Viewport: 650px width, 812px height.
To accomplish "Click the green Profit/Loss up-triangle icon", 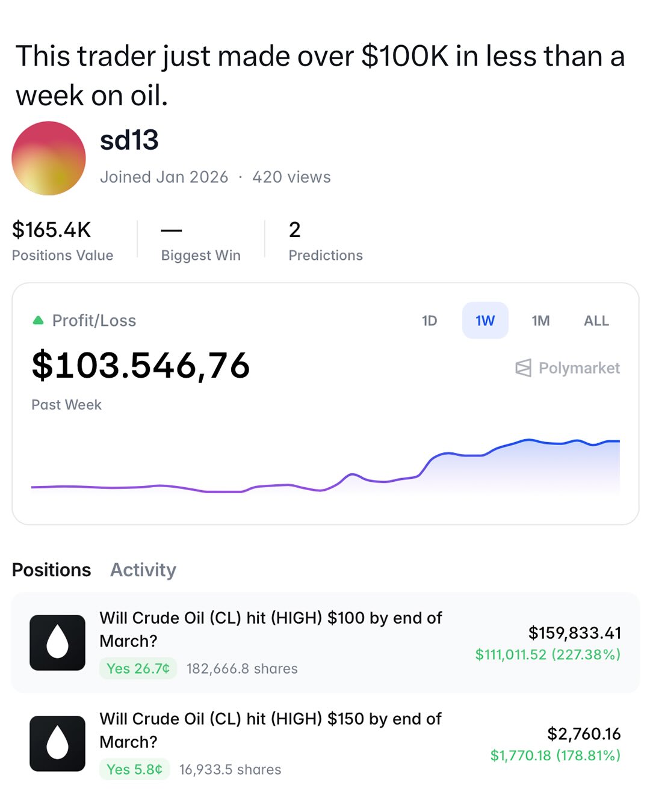I will pos(39,321).
